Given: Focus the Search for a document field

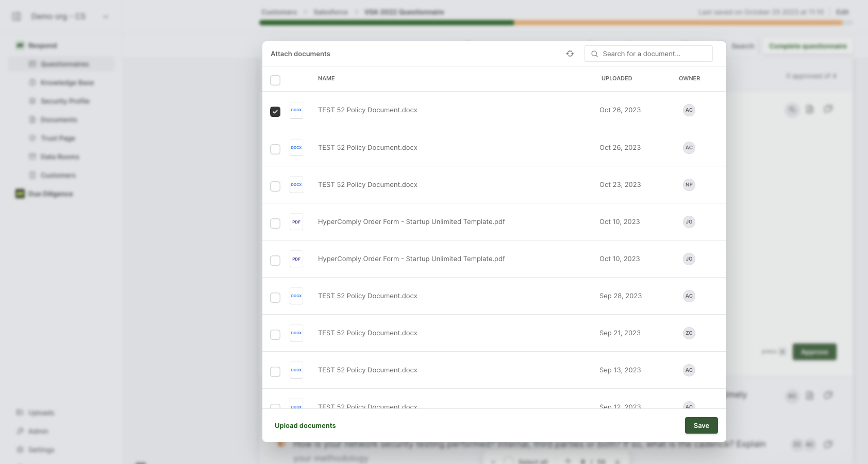Looking at the screenshot, I should [648, 54].
